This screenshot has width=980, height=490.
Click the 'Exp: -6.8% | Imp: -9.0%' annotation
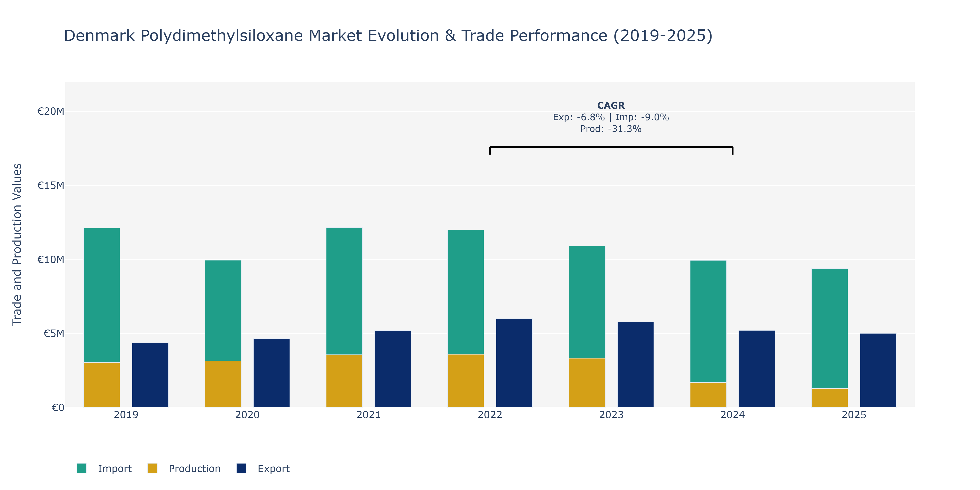coord(611,117)
